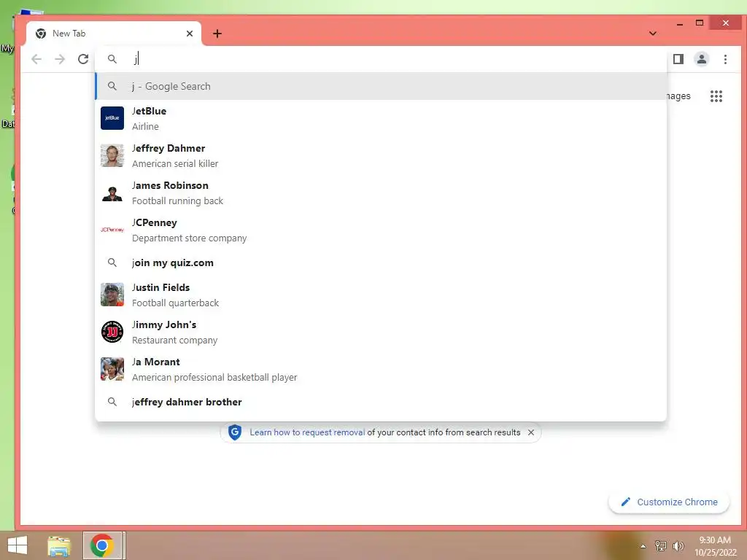Open a new tab with the plus button
The height and width of the screenshot is (560, 747).
click(x=217, y=34)
